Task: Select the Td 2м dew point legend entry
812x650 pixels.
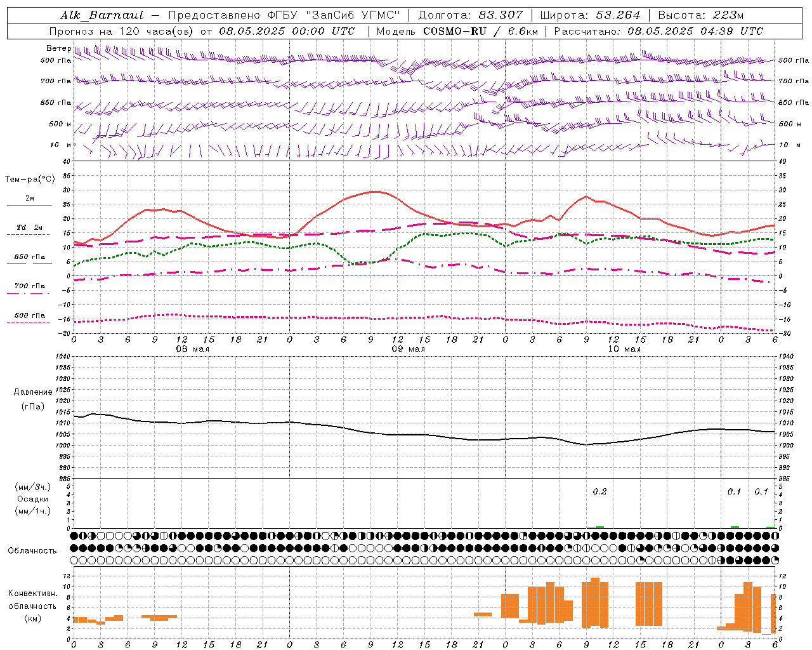Action: click(30, 227)
